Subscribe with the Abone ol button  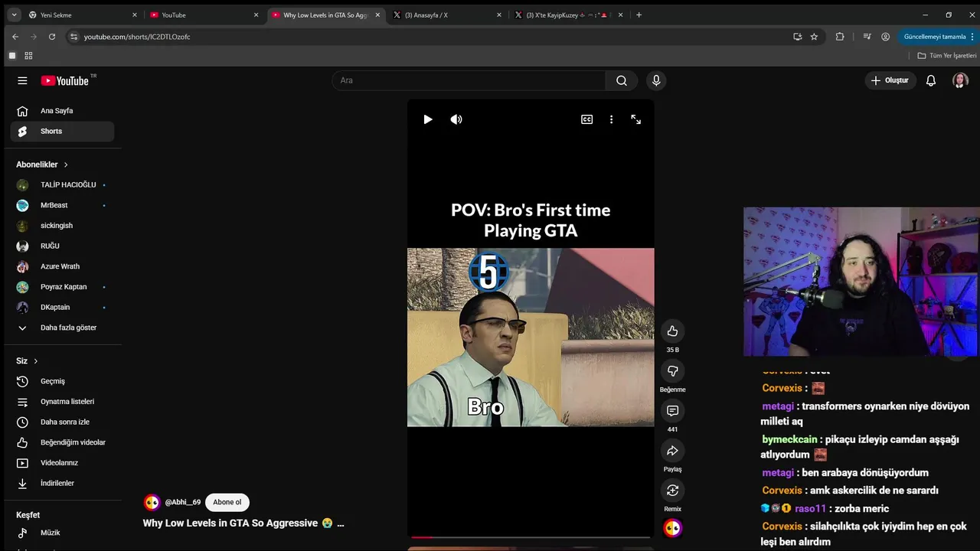coord(227,502)
